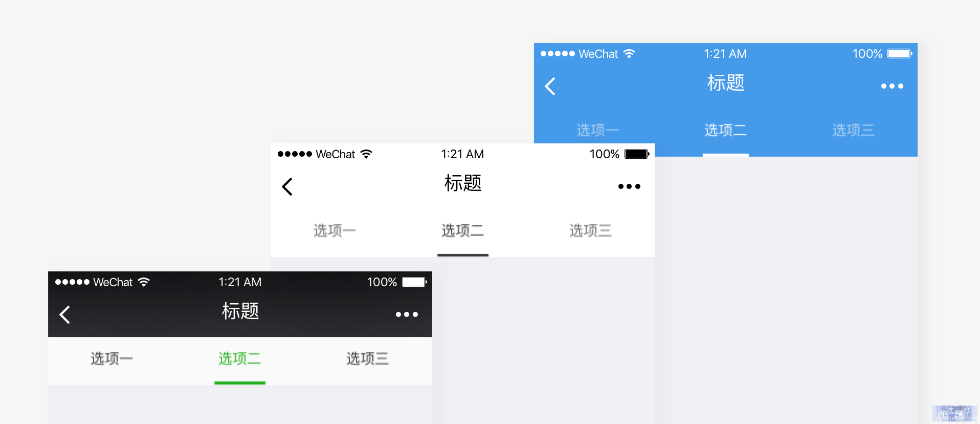Click the battery icon in white status bar
This screenshot has width=980, height=424.
pyautogui.click(x=637, y=154)
